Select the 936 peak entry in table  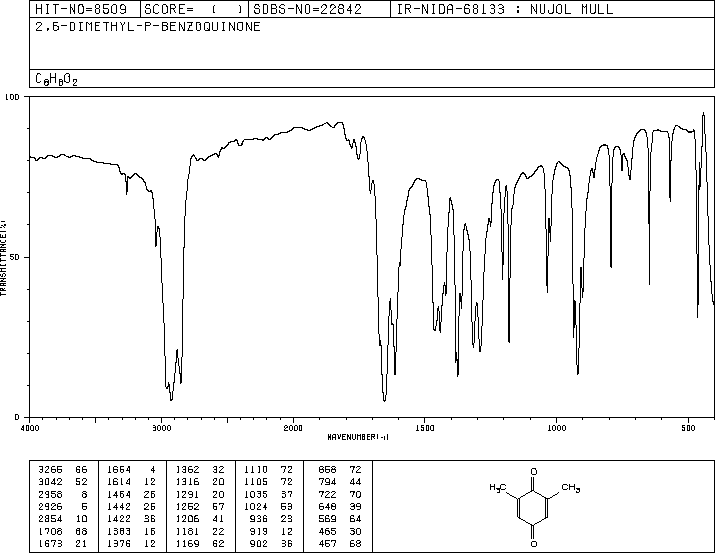[x=272, y=519]
